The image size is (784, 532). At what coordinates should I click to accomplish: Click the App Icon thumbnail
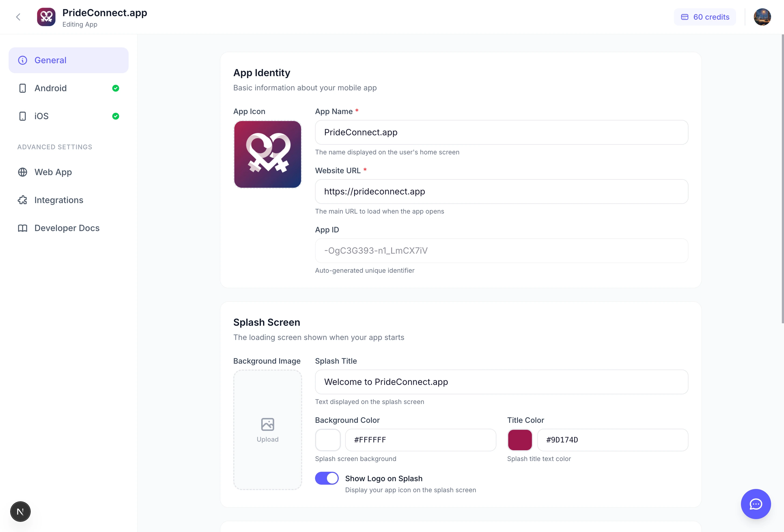point(267,155)
